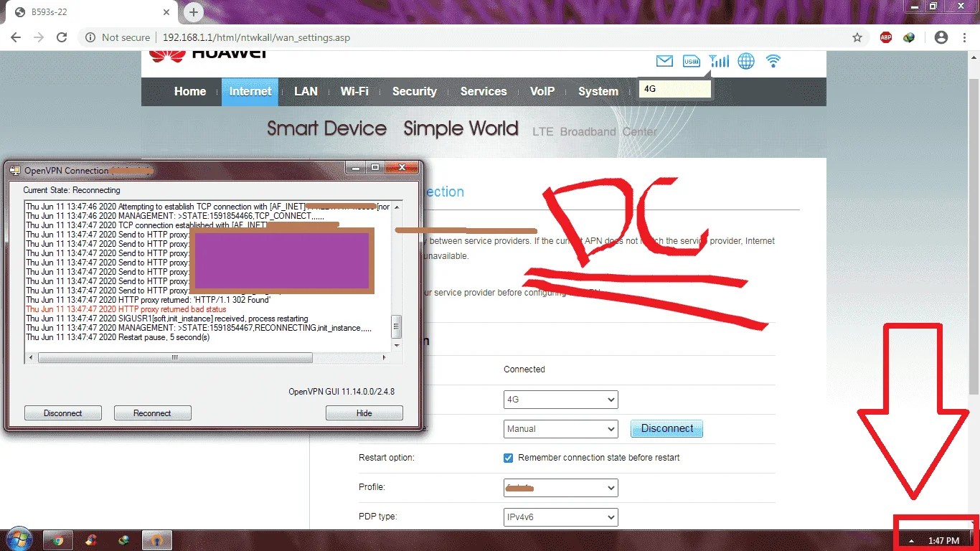Click the USIM card status icon
This screenshot has height=551, width=980.
(691, 62)
